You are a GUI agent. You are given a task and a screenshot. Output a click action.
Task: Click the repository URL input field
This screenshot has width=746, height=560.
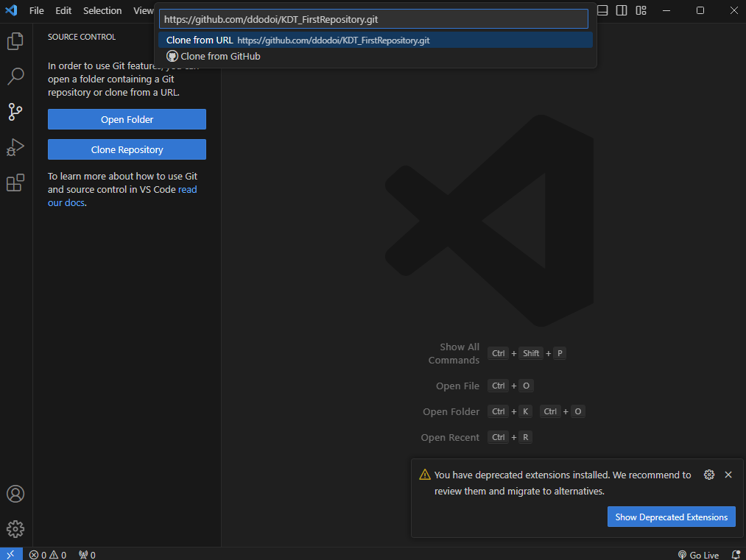373,19
